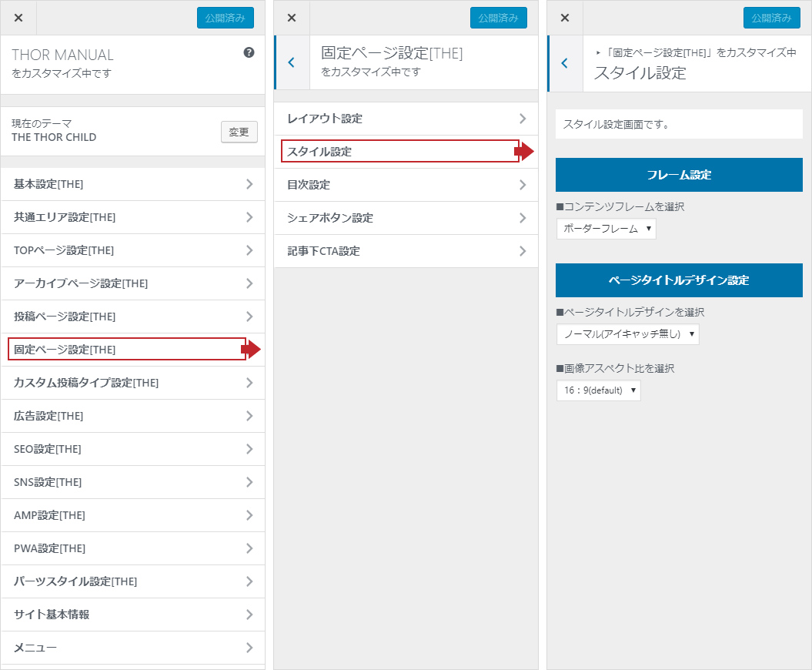Open ページタイトルデザイン dropdown showing ノーマル
Screen dimensions: 812x670
627,334
